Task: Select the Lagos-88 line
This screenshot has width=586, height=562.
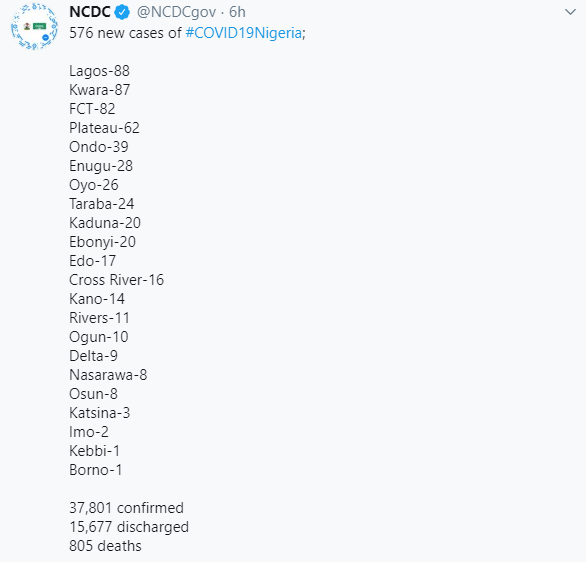Action: click(x=99, y=71)
